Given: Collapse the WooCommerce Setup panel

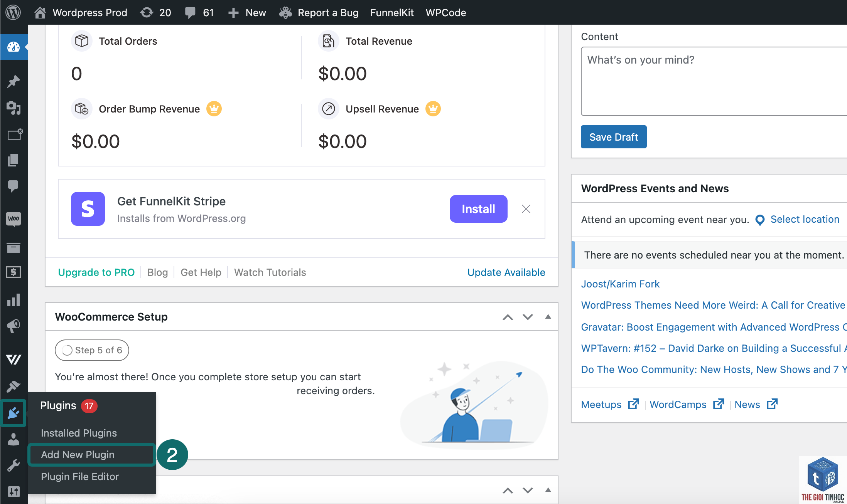Looking at the screenshot, I should pyautogui.click(x=548, y=317).
